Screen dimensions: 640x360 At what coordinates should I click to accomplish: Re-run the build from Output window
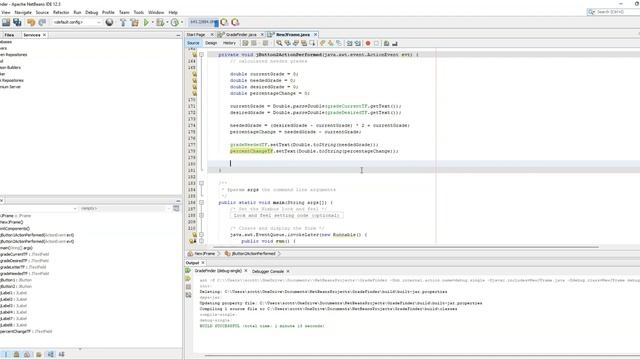pos(188,271)
